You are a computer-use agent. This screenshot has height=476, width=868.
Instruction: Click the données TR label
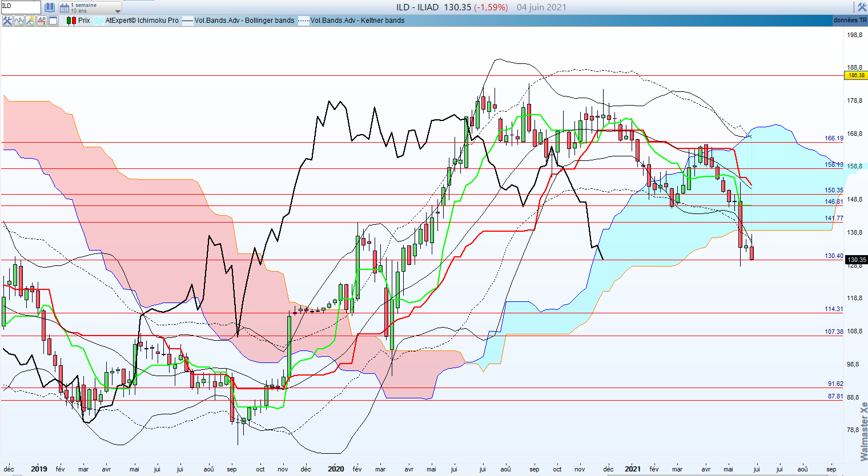pos(850,21)
